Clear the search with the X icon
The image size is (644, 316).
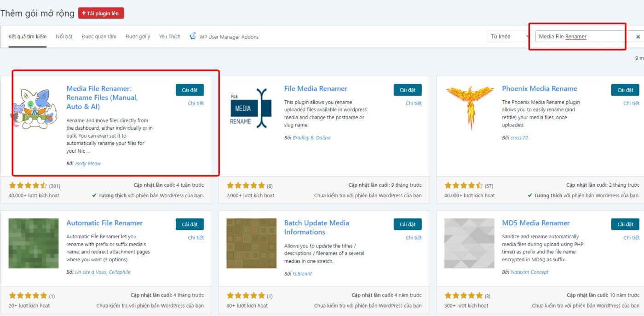tap(638, 37)
